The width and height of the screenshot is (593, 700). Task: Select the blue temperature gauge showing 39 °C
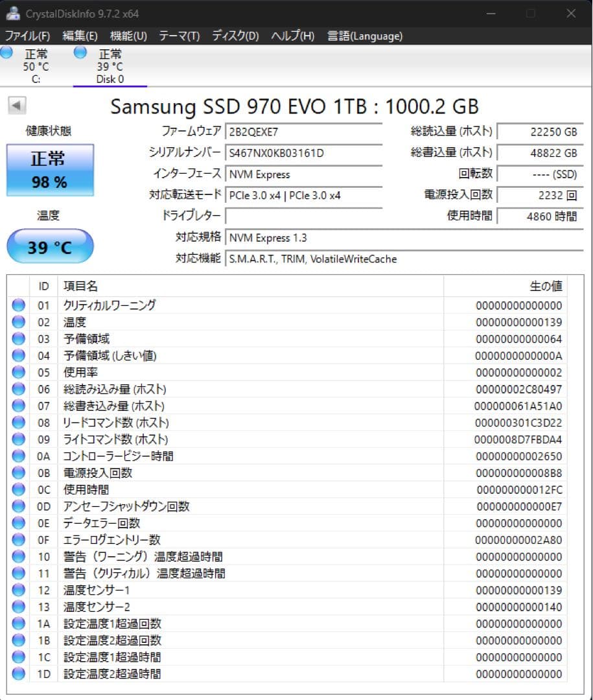pyautogui.click(x=49, y=246)
